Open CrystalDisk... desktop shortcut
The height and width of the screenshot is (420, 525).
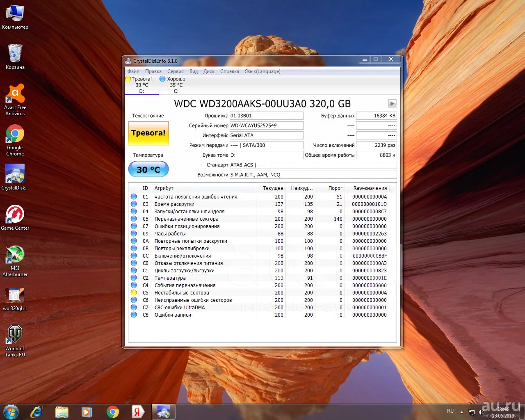click(15, 177)
